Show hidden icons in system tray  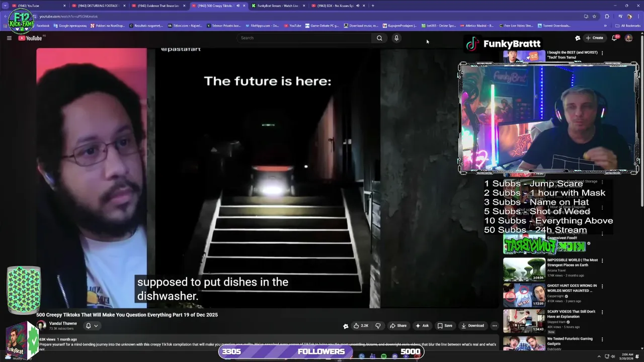coord(599,356)
